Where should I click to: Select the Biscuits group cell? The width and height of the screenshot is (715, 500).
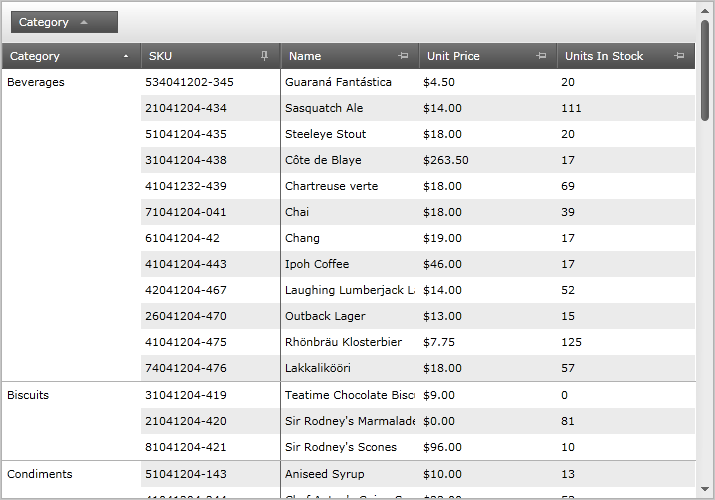29,396
